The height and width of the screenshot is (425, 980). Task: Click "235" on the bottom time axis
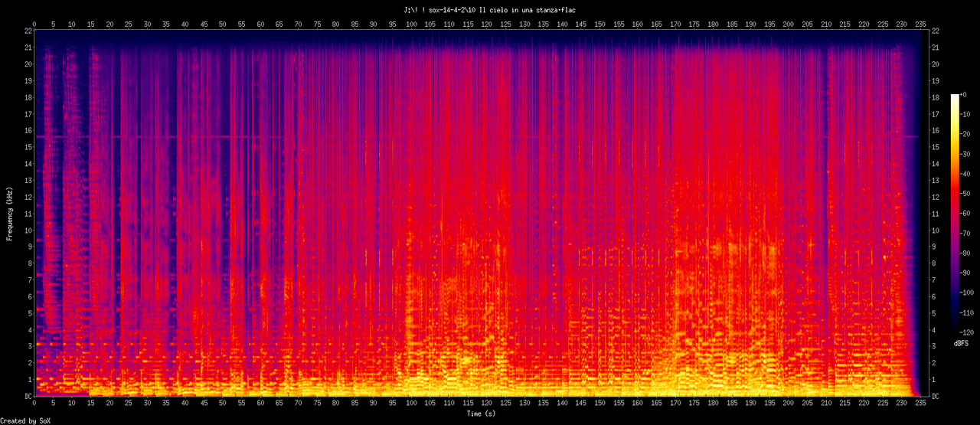point(920,404)
